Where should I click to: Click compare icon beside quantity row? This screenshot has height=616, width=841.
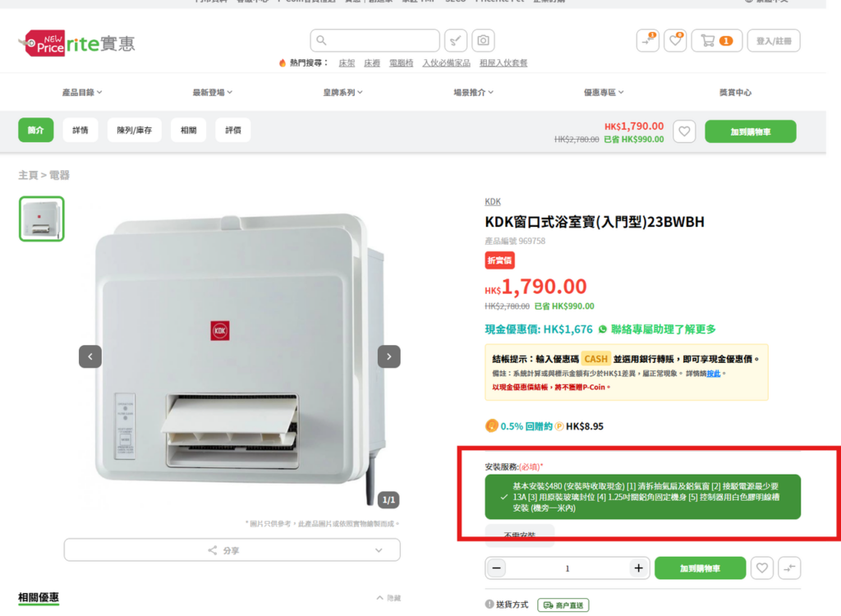(x=789, y=568)
